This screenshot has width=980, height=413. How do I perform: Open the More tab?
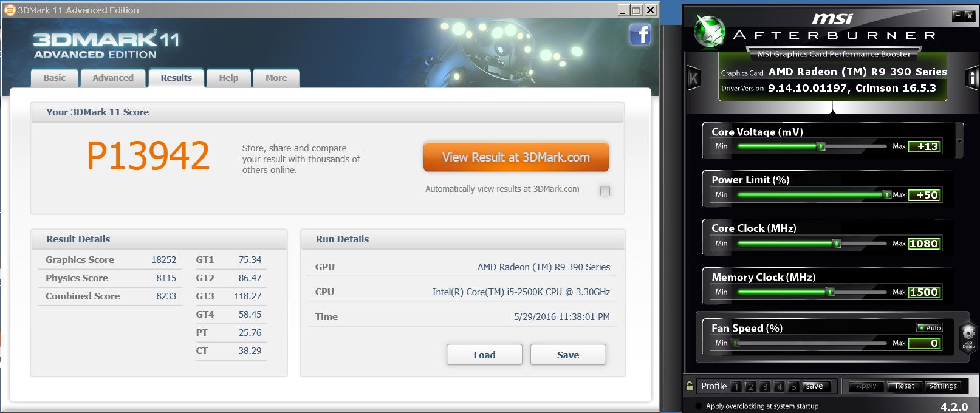(x=276, y=78)
